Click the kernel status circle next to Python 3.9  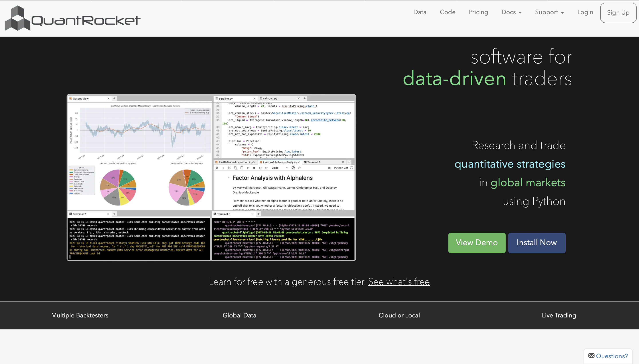[351, 168]
